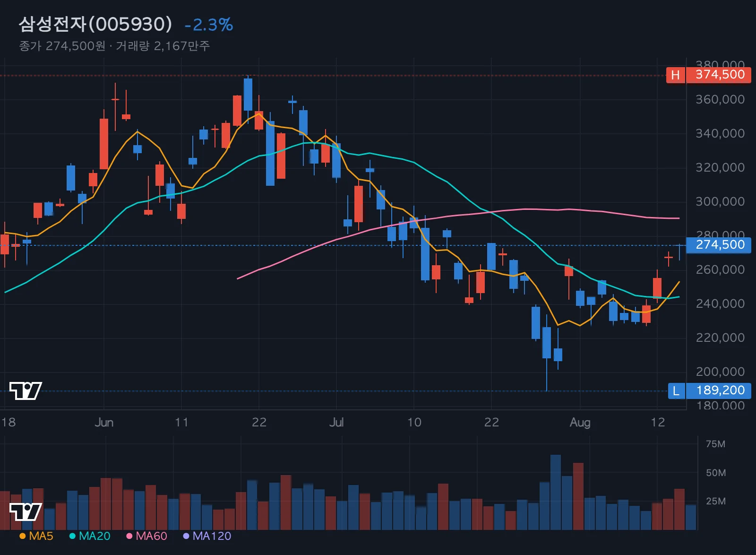Click the 260,000 price axis label

click(720, 269)
